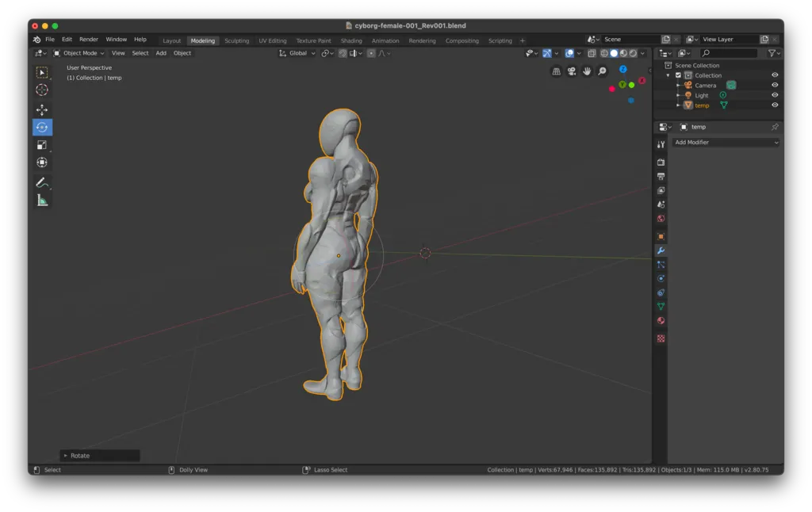Open the World properties tab

(x=661, y=219)
